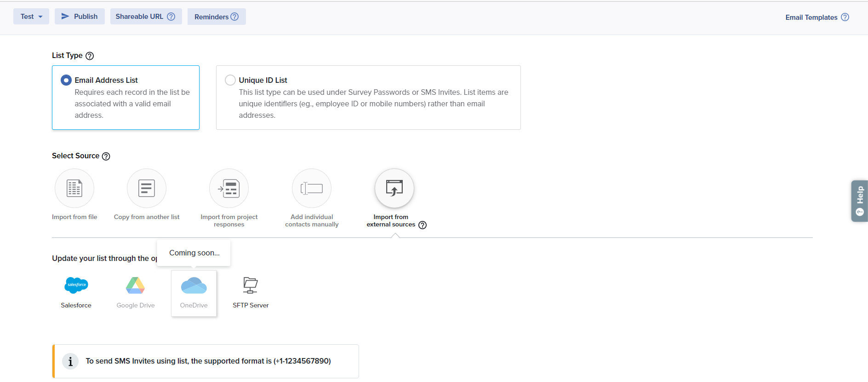Click the List Type help icon
The image size is (868, 382).
point(90,56)
